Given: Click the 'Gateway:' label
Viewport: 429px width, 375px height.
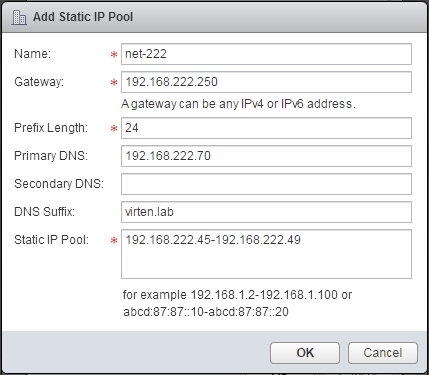Looking at the screenshot, I should pyautogui.click(x=39, y=82).
